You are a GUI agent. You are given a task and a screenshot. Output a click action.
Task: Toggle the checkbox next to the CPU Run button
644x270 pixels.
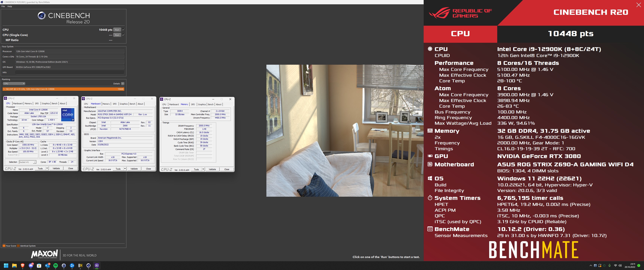(x=123, y=30)
